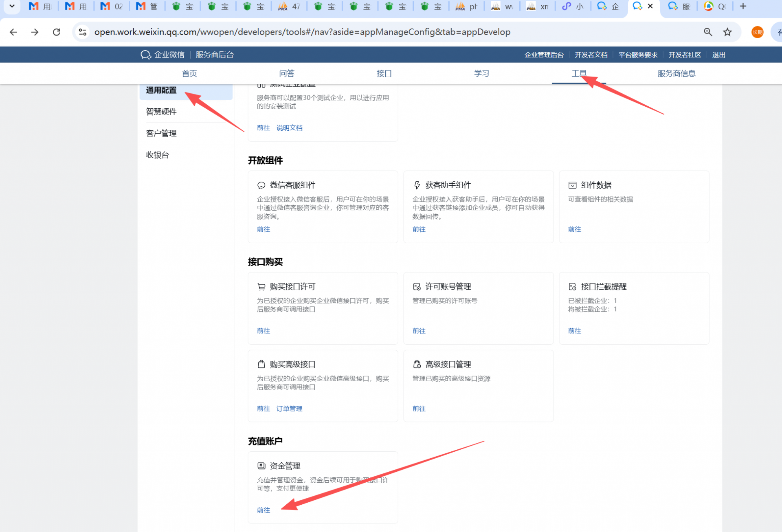Select 客户管理 in the sidebar
Image resolution: width=782 pixels, height=532 pixels.
161,133
